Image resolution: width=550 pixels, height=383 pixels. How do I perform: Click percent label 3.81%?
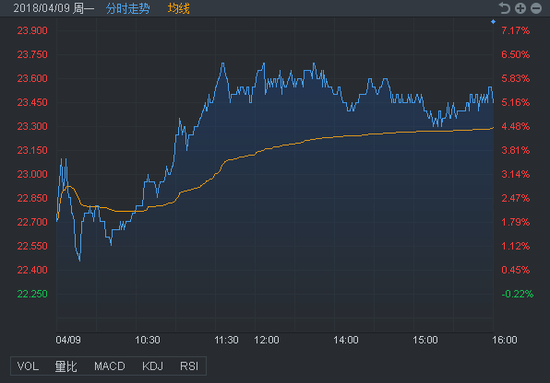point(515,150)
